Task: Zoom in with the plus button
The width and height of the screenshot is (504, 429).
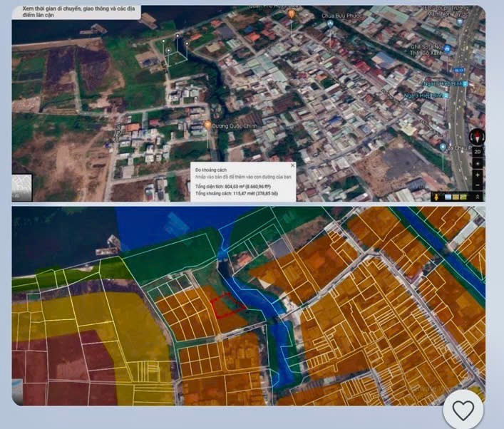Action: [x=477, y=175]
